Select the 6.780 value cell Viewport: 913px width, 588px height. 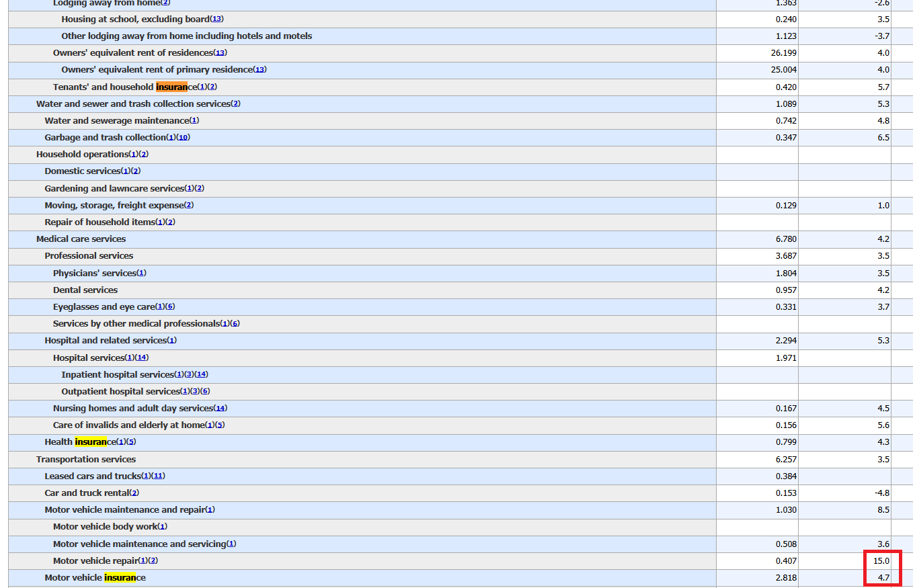click(x=757, y=239)
